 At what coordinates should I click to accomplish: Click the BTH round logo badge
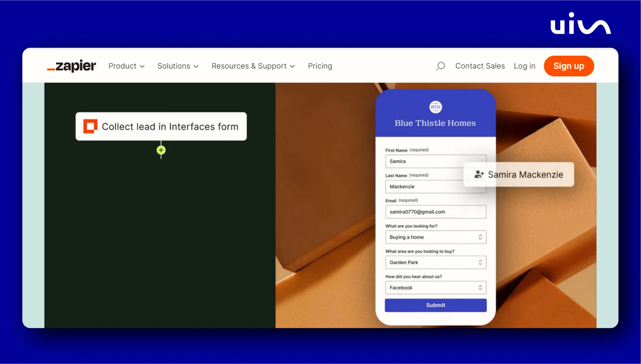436,107
